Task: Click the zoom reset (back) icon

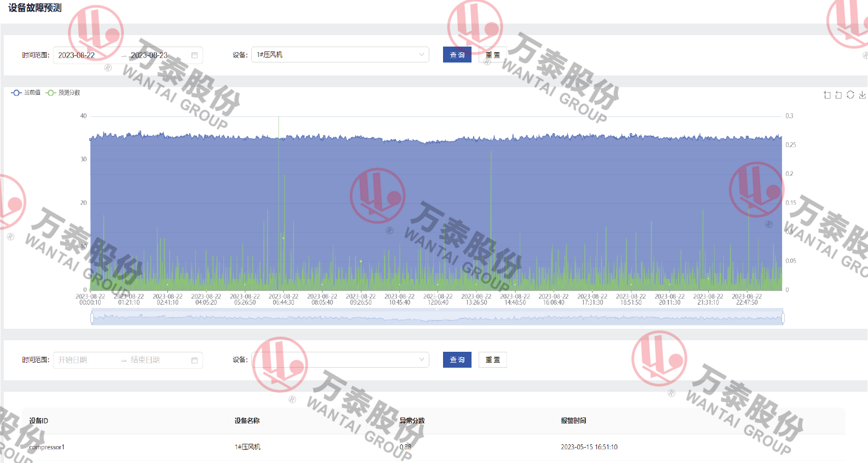Action: coord(838,95)
